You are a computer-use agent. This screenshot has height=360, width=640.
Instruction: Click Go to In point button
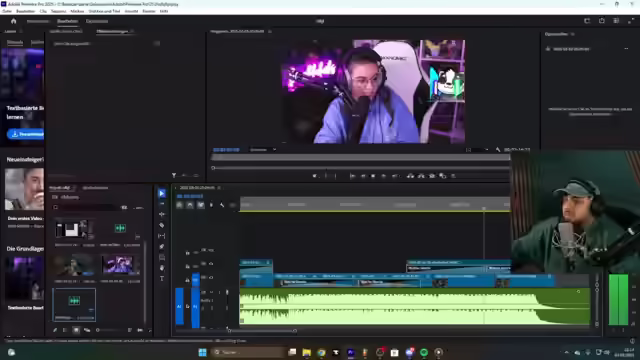point(352,176)
